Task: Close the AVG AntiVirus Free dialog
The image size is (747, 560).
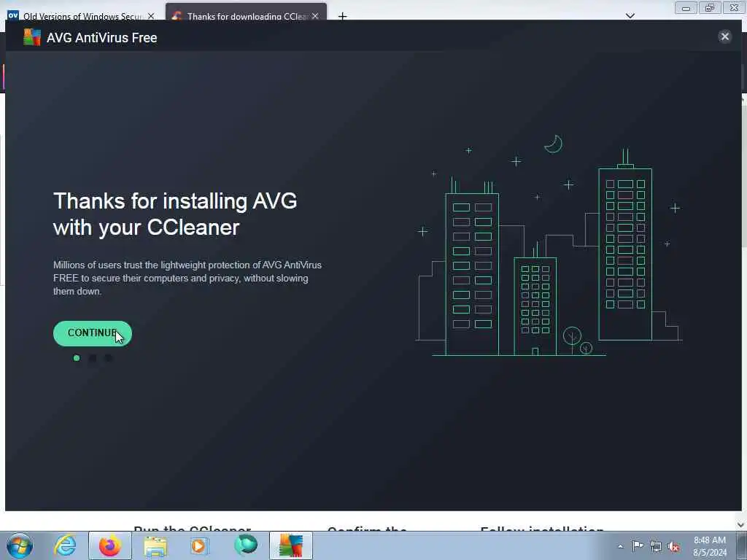Action: pos(724,36)
